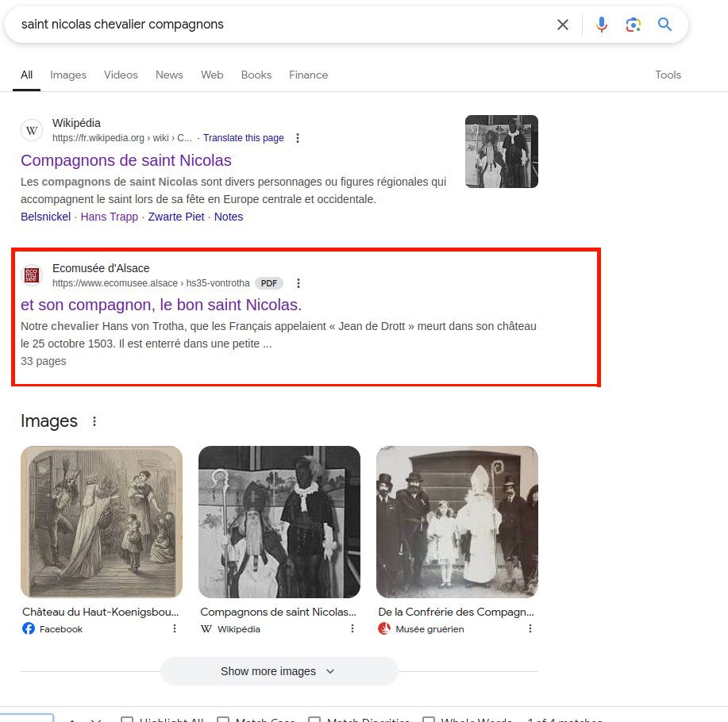Image resolution: width=728 pixels, height=722 pixels.
Task: Open more options for the Wikipédia result
Action: pyautogui.click(x=298, y=138)
